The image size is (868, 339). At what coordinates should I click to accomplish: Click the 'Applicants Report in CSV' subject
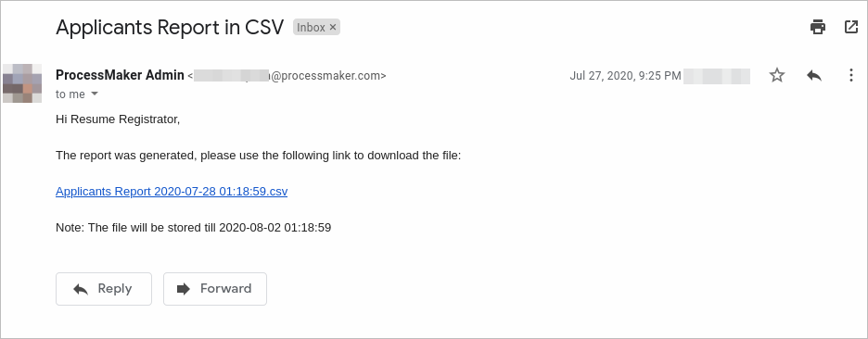(170, 27)
